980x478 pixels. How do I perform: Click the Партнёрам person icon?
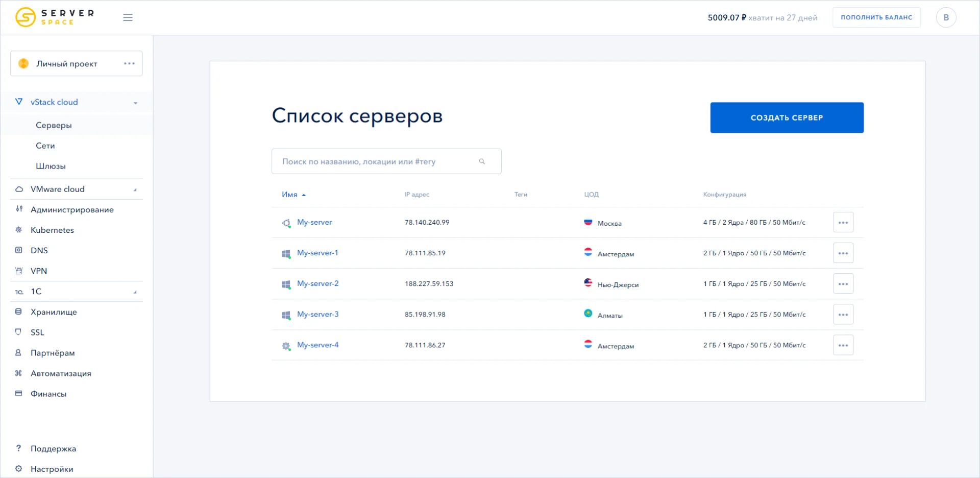pos(19,352)
